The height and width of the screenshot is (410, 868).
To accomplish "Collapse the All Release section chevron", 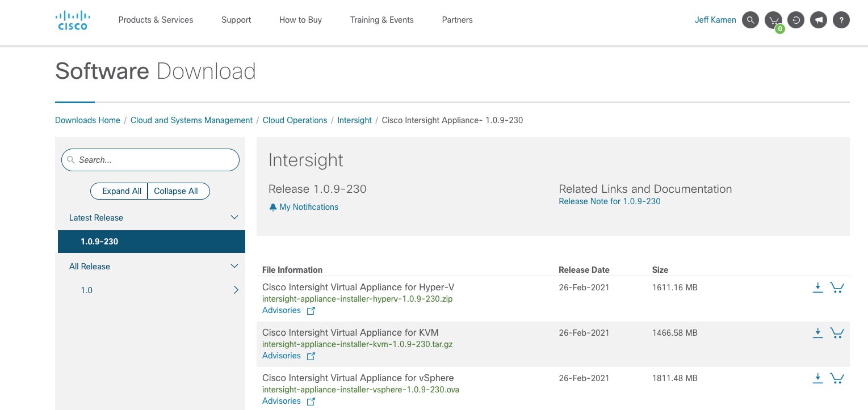I will coord(234,267).
